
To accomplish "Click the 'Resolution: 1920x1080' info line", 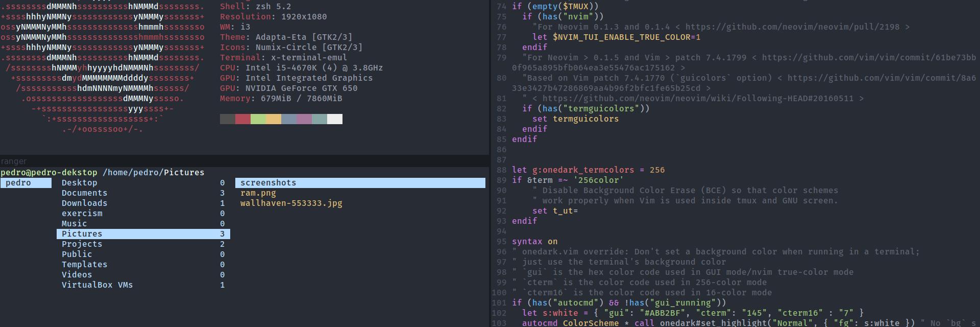I will 273,17.
